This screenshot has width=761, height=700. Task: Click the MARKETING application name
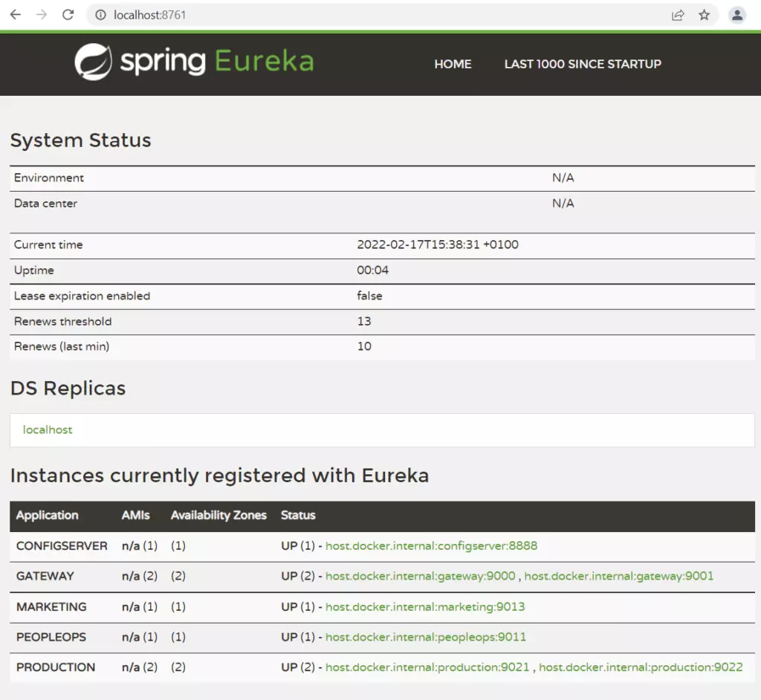(51, 606)
